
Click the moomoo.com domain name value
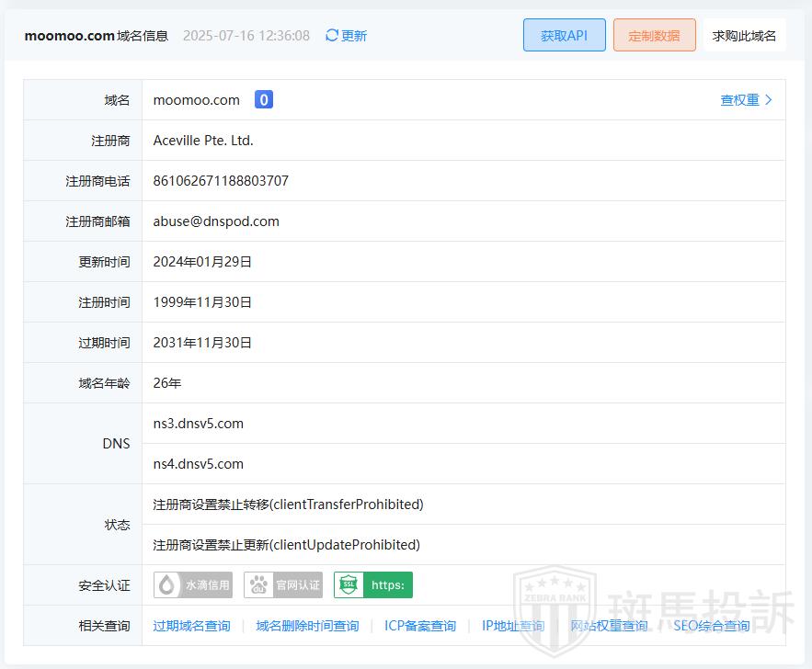197,100
